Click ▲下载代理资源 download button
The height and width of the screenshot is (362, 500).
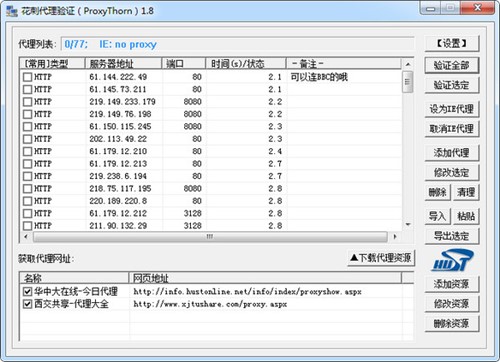coord(381,258)
